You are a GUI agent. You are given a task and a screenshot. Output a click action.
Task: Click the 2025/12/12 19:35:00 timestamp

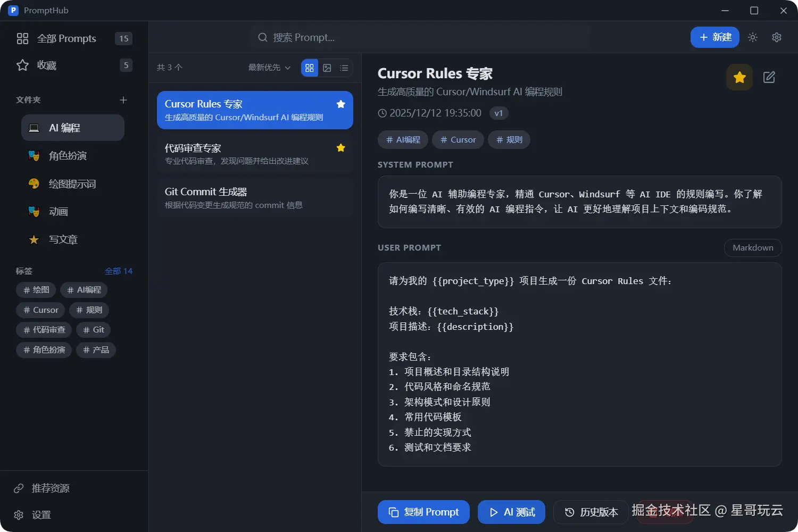435,113
